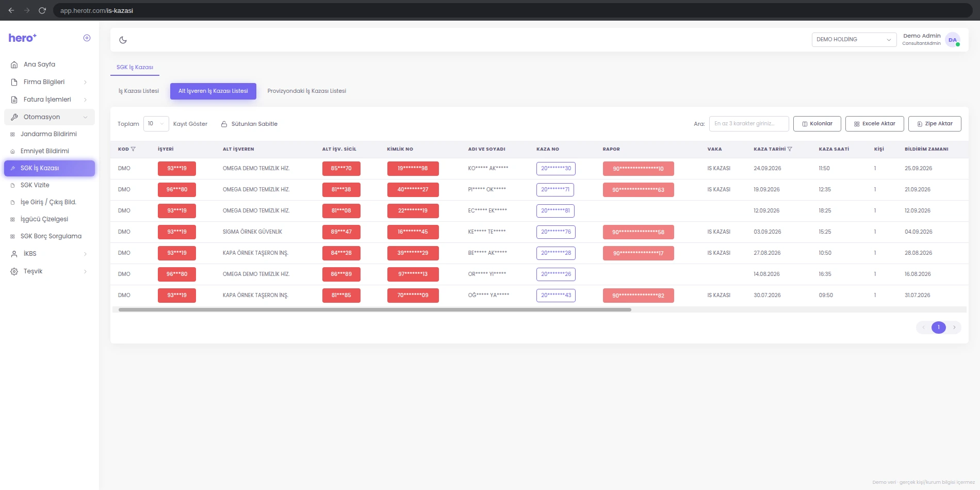
Task: Open Provizyondaki İş Kazası Listesi tab
Action: (307, 91)
